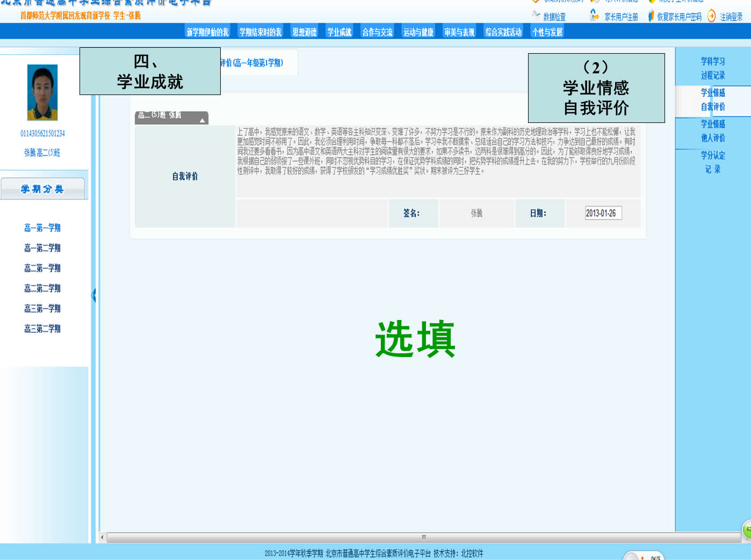
Task: Click the 签名: label cell
Action: point(413,213)
